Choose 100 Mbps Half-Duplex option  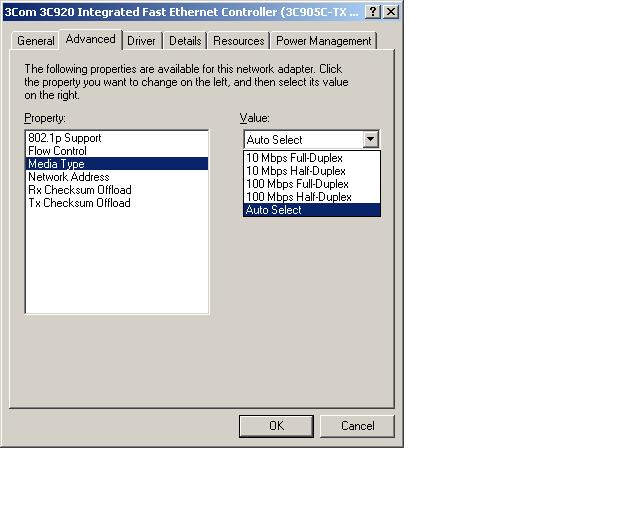tap(312, 197)
